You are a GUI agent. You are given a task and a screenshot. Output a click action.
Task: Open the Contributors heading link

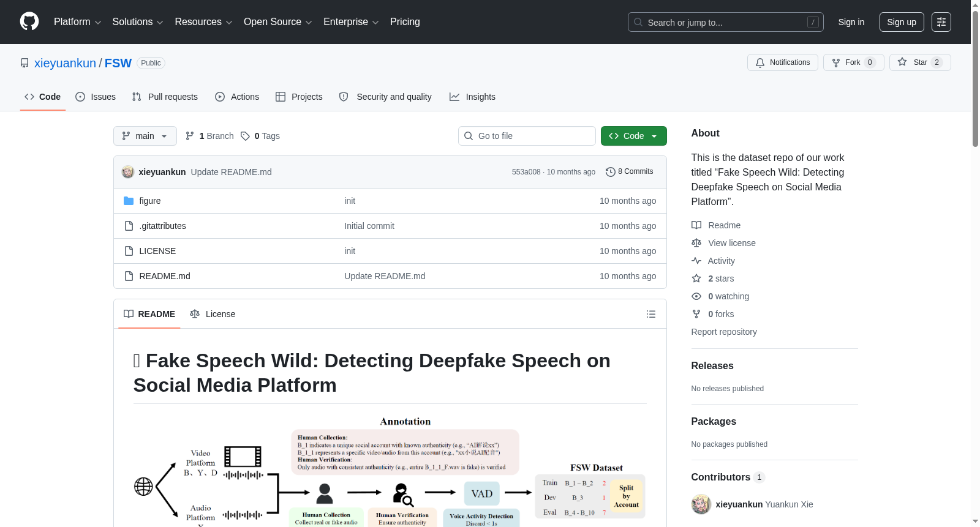click(x=728, y=477)
